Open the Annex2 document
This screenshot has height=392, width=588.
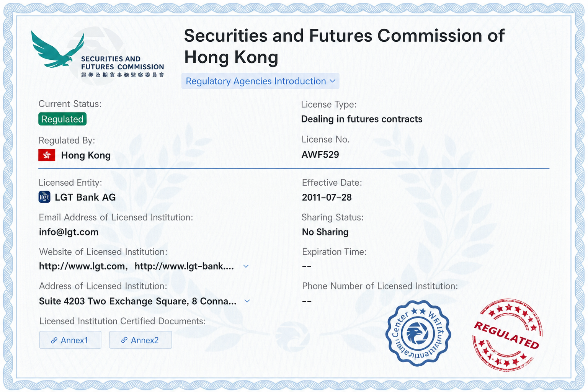tap(140, 340)
